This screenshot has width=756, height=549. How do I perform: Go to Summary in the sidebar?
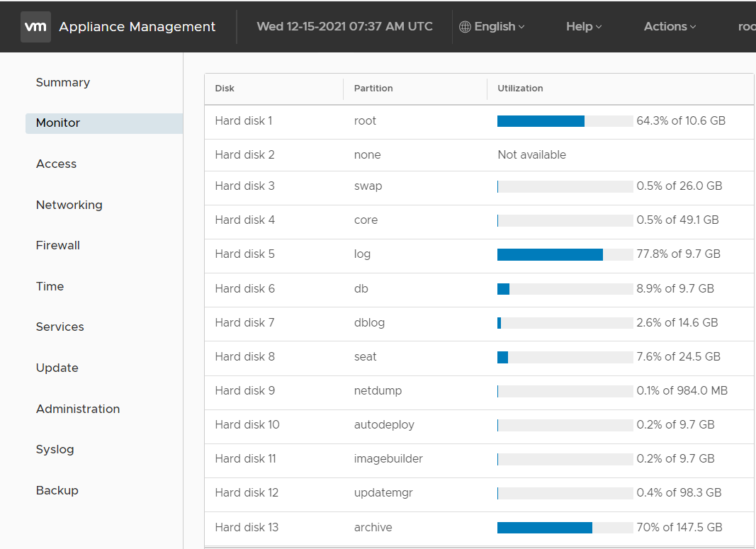click(63, 82)
